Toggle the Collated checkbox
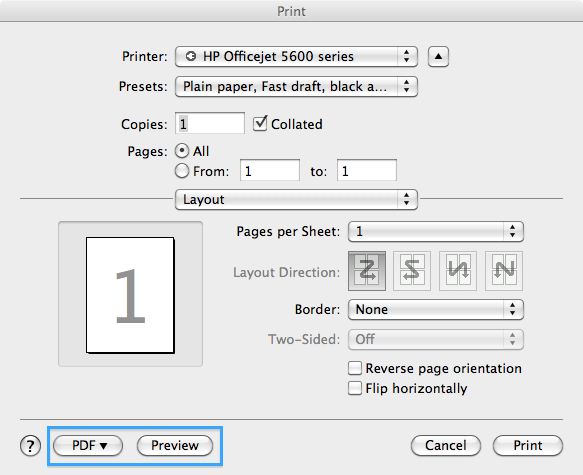 click(260, 124)
